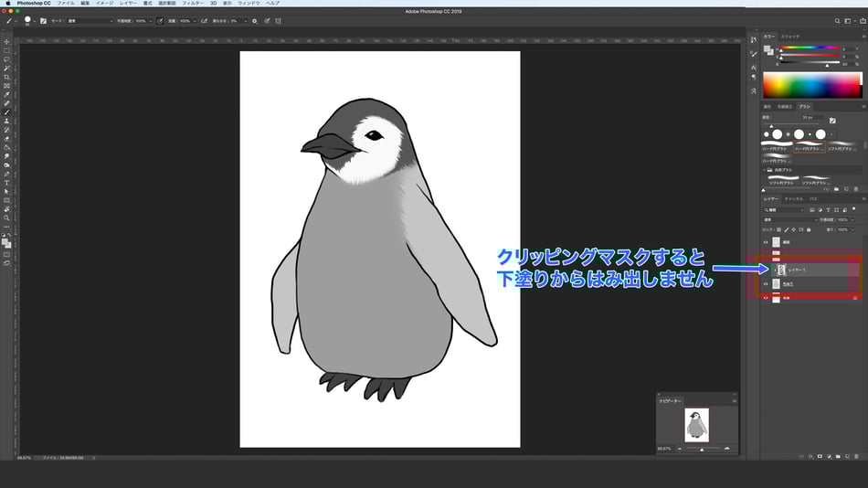Viewport: 868px width, 488px height.
Task: Open the brush mode dropdown in options bar
Action: pos(90,20)
